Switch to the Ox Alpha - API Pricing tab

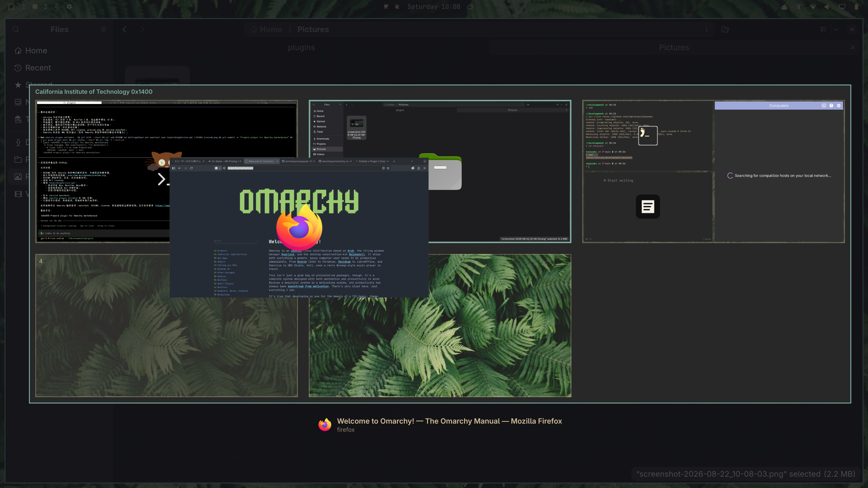click(225, 161)
